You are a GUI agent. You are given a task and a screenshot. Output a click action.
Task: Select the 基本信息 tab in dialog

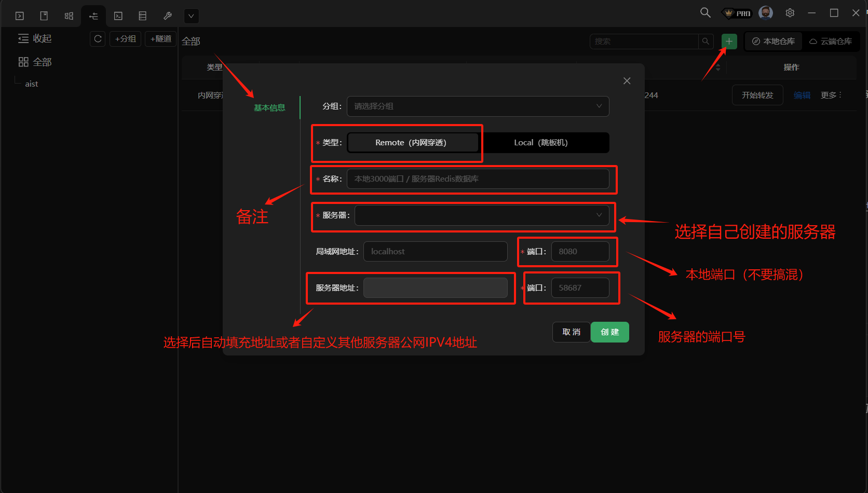(x=269, y=108)
